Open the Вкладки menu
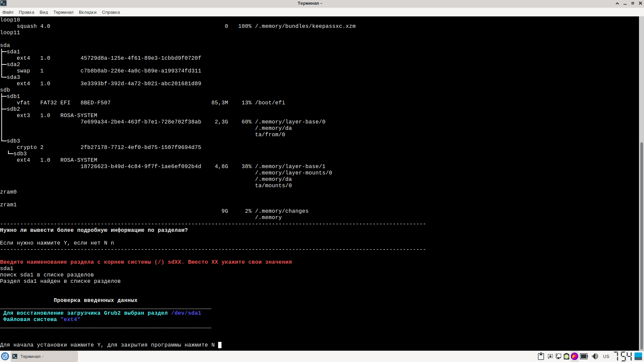This screenshot has width=644, height=362. point(88,12)
